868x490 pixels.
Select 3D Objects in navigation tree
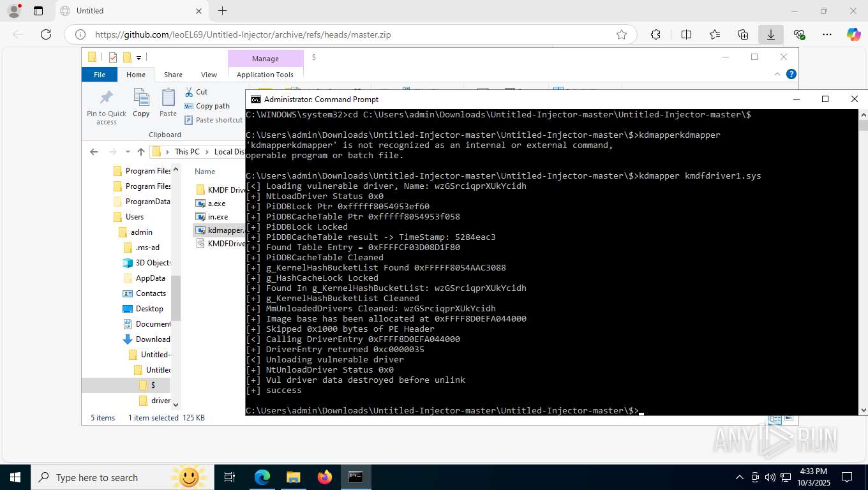[146, 263]
